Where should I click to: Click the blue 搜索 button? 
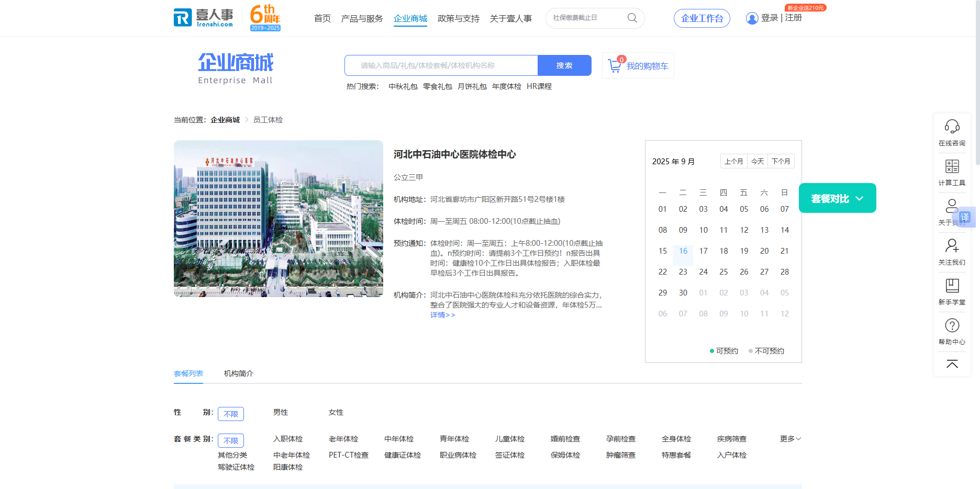point(564,65)
